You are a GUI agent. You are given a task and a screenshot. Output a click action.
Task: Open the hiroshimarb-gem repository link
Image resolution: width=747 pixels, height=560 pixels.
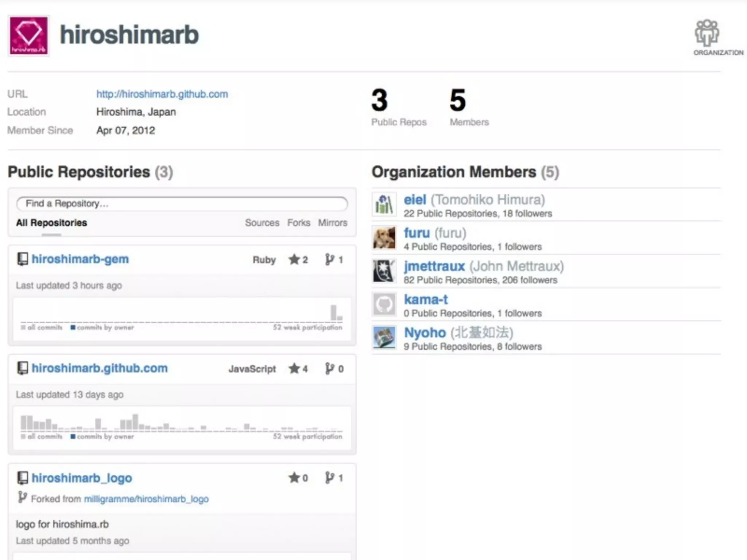point(80,259)
